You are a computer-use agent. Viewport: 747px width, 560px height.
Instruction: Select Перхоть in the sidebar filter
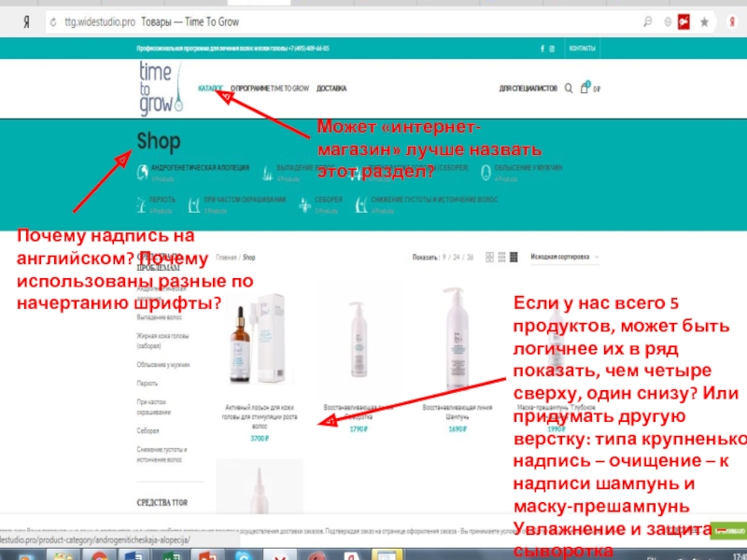pos(148,384)
